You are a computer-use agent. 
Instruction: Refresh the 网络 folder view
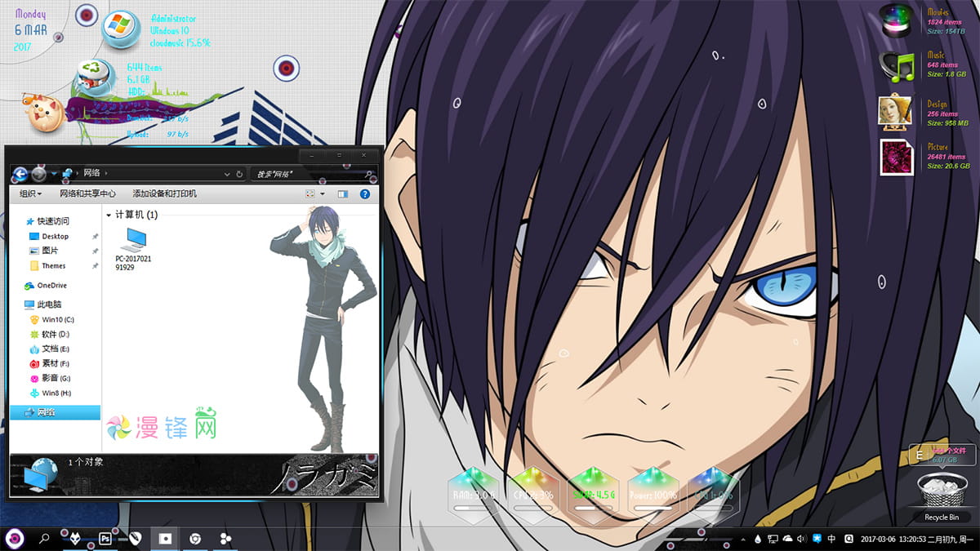click(x=239, y=174)
